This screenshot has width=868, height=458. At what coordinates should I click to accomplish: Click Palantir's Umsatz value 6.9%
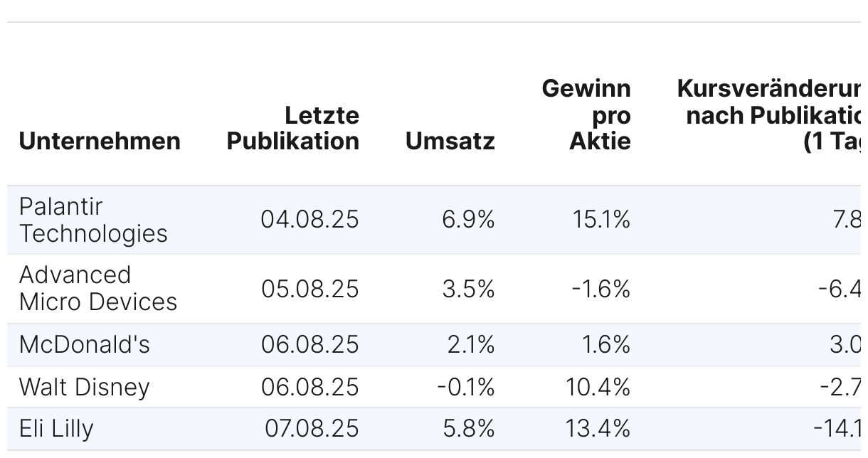468,220
